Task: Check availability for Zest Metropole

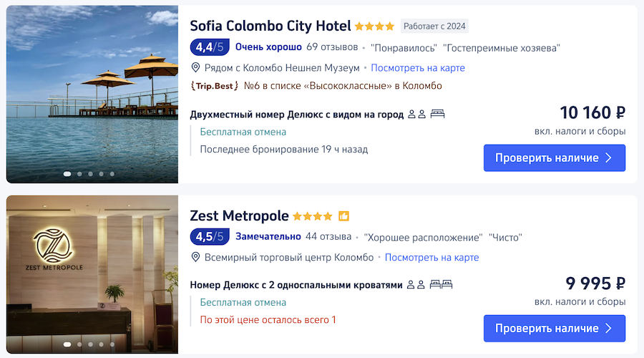Action: (554, 329)
